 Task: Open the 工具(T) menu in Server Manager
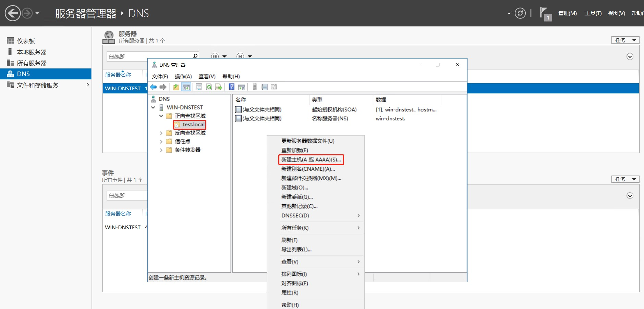pyautogui.click(x=593, y=13)
